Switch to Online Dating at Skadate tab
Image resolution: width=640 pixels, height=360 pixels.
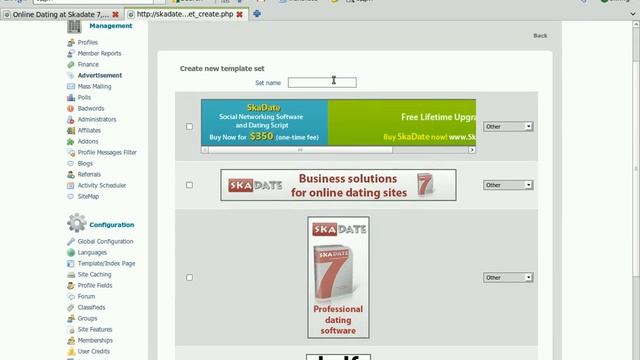point(60,15)
